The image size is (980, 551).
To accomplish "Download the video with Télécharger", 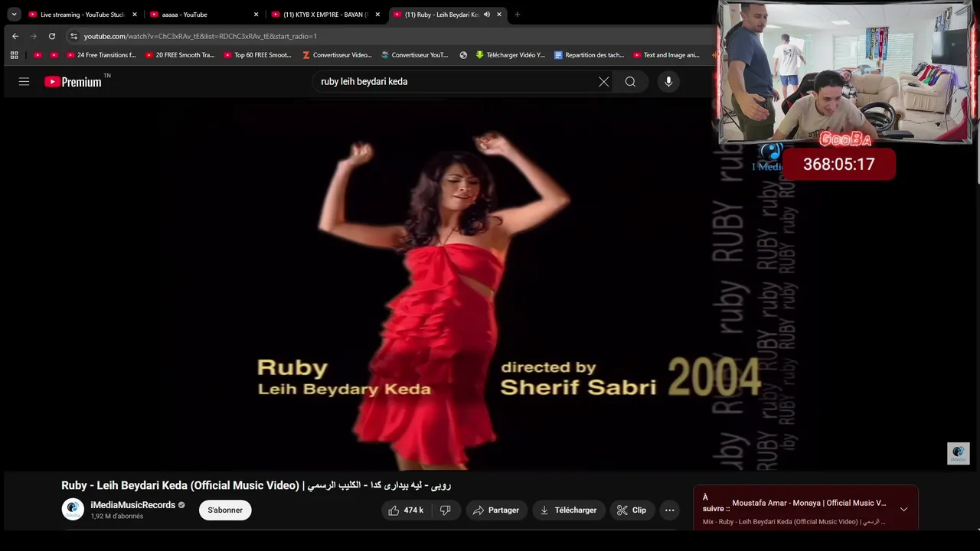I will point(568,510).
